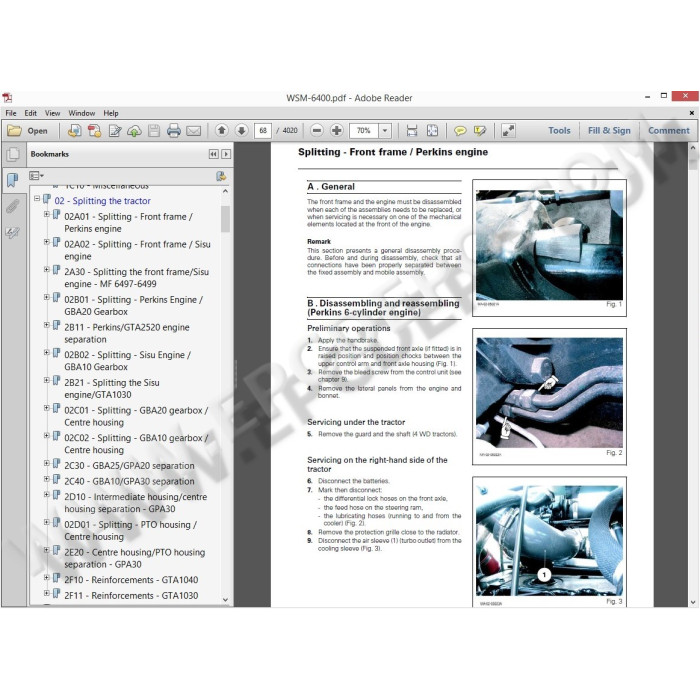Viewport: 700px width, 700px height.
Task: Click the find current bookmark icon
Action: point(221,176)
